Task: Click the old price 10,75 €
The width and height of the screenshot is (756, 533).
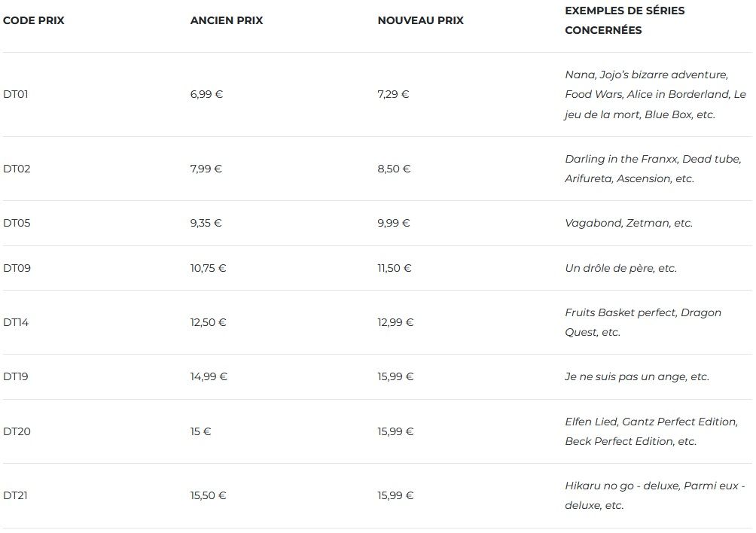Action: point(209,268)
